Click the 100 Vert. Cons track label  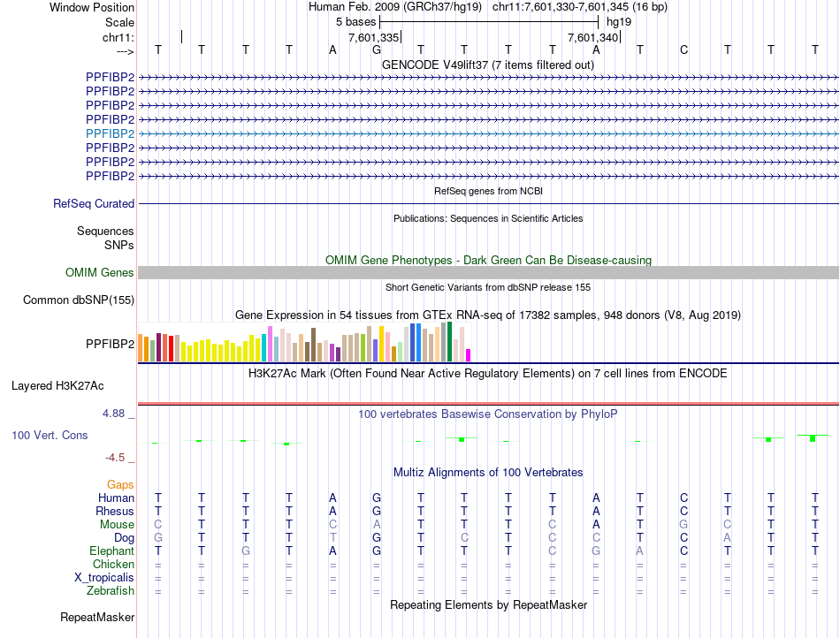50,435
